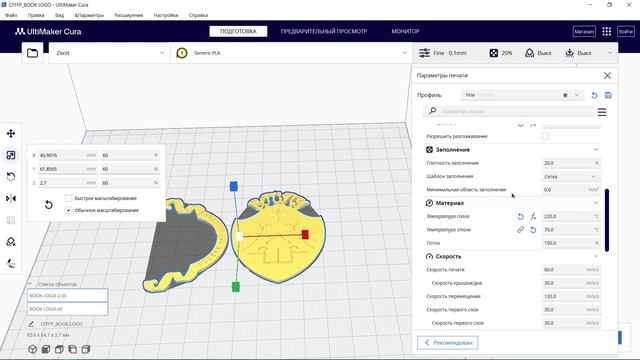Switch to МОНИТОР stage tab
This screenshot has width=640, height=360.
(405, 31)
